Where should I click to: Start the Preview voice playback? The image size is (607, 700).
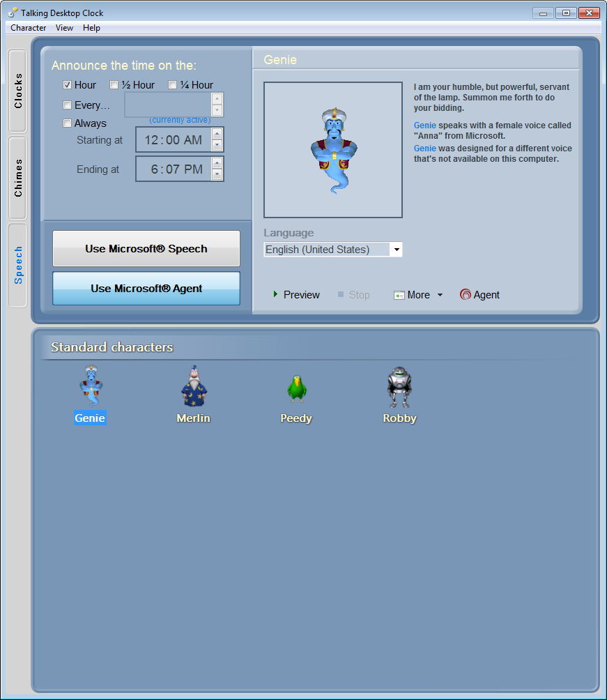click(x=295, y=294)
